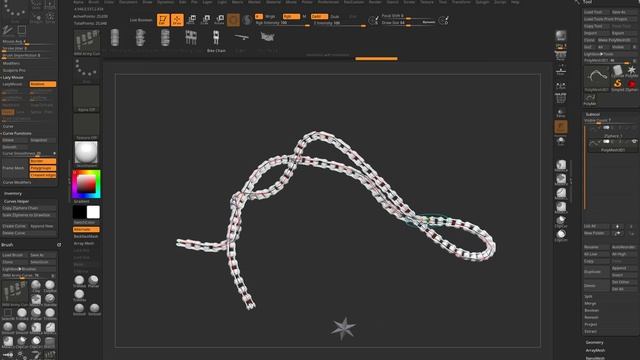Open the Alpha Off slot

(x=86, y=98)
